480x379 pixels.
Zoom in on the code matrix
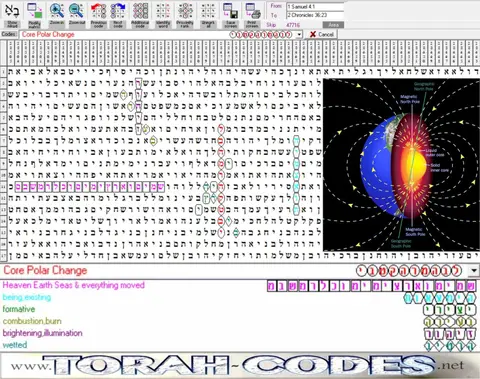coord(57,14)
